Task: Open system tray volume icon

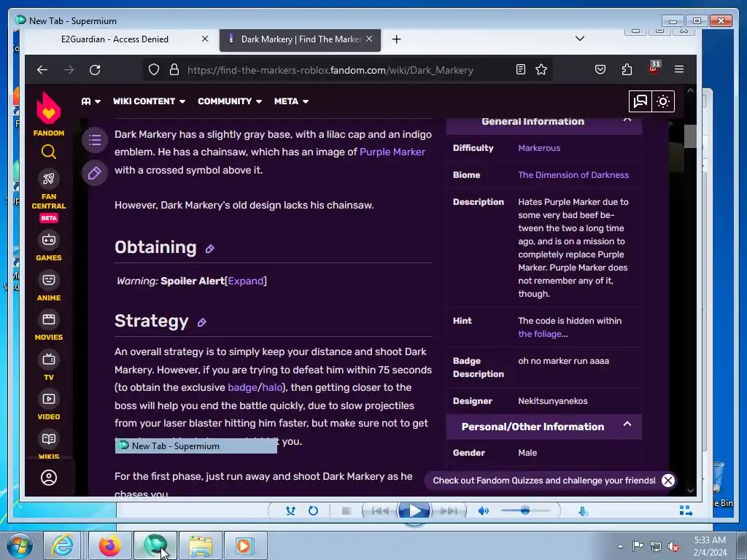Action: point(673,546)
